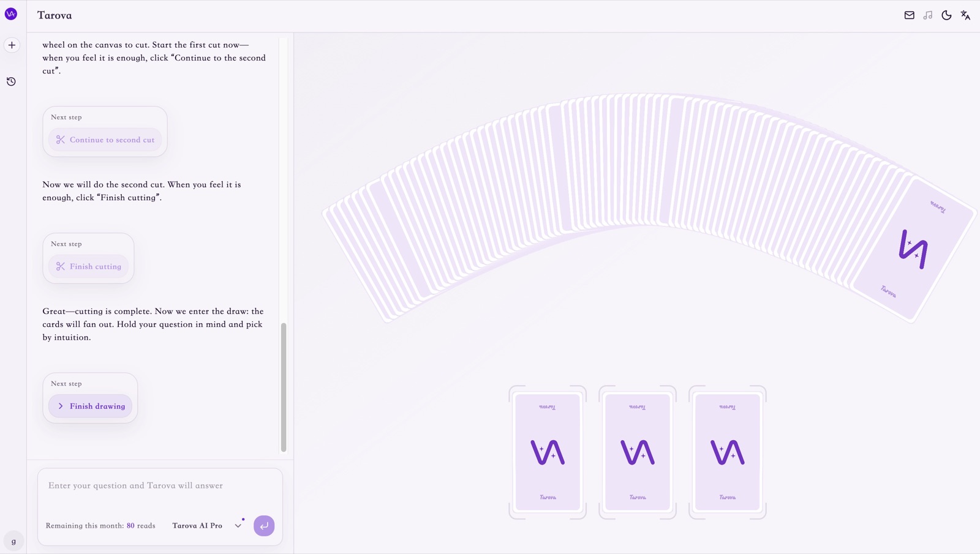
Task: Select the first drawn card slot
Action: tap(548, 452)
